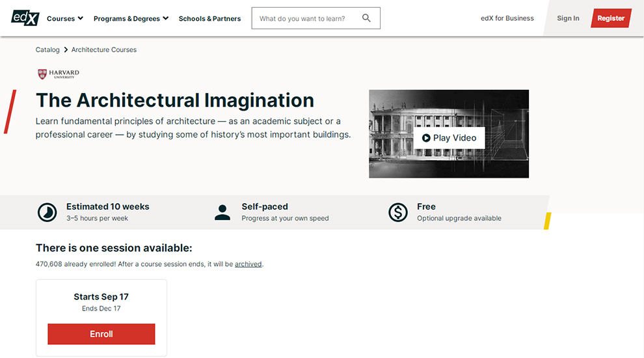644x358 pixels.
Task: Click 'Optional upgrade available' text
Action: [459, 218]
